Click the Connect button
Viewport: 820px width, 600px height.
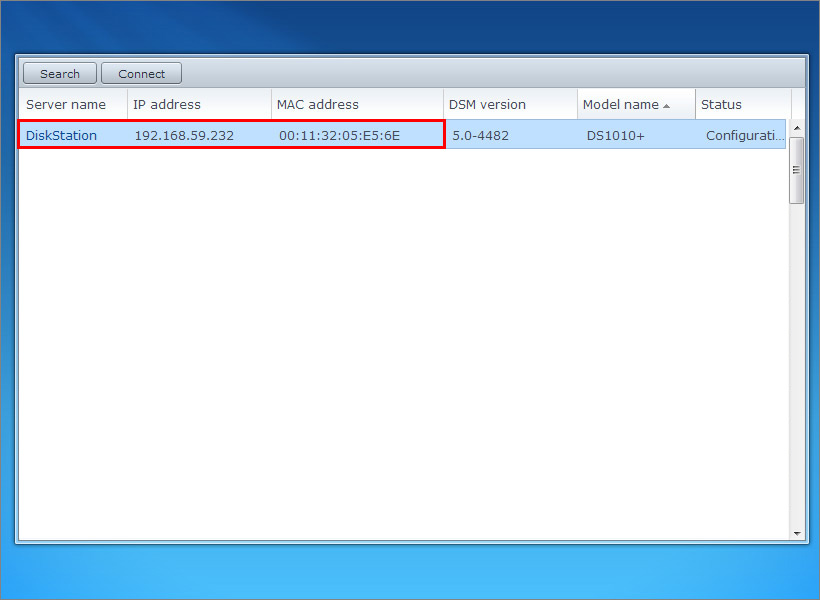[141, 73]
